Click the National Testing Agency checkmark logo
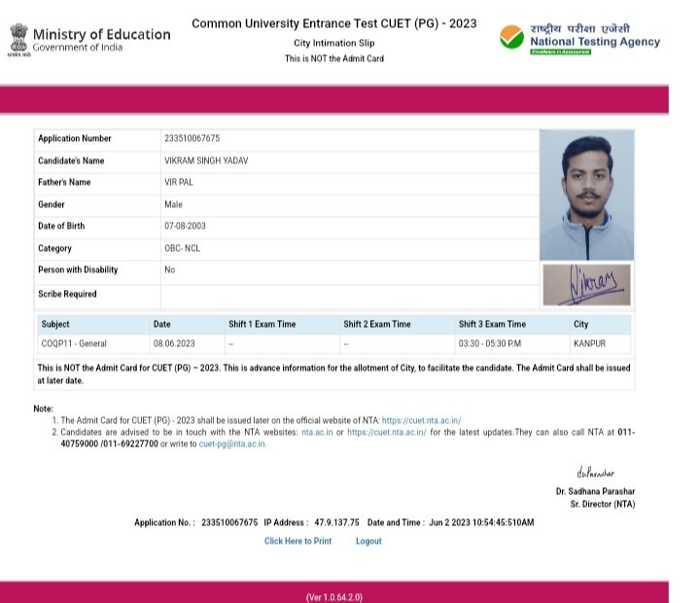 (511, 38)
